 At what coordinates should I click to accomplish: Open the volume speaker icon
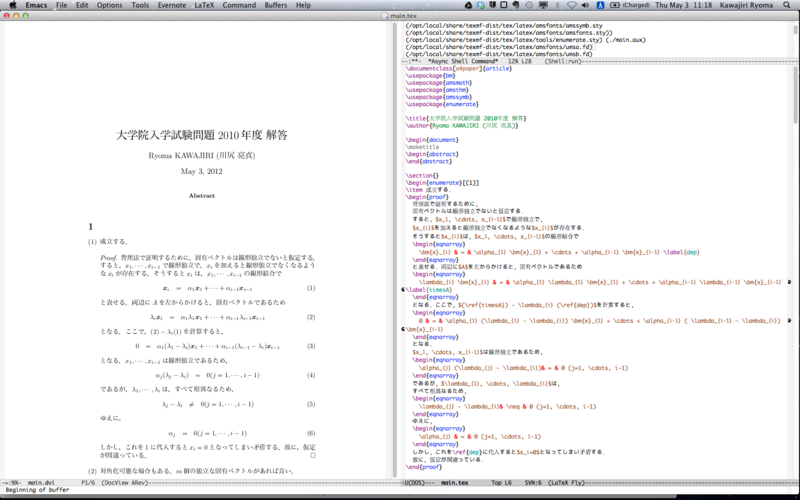(585, 5)
